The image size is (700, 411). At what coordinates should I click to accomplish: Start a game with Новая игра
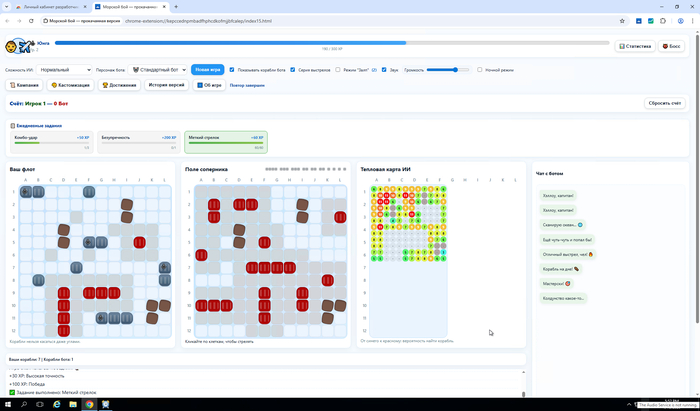coord(208,70)
